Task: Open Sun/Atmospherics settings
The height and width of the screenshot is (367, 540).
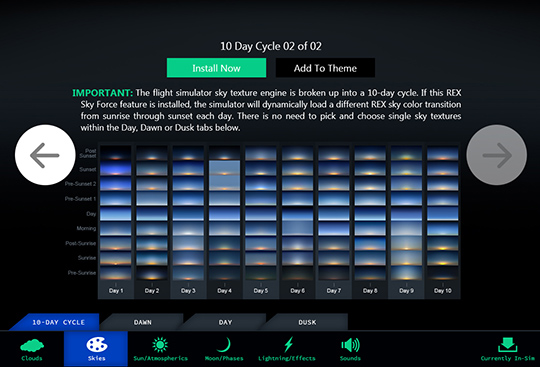Action: pos(160,349)
